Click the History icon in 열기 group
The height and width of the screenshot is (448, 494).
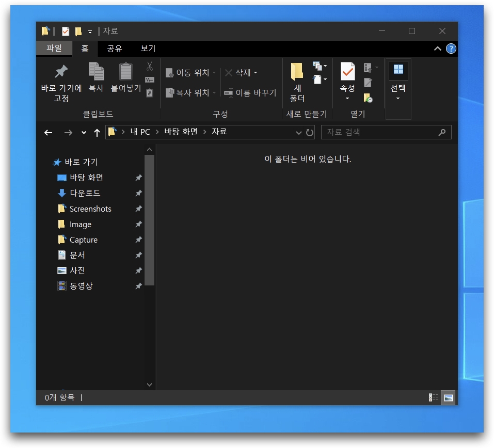click(368, 98)
